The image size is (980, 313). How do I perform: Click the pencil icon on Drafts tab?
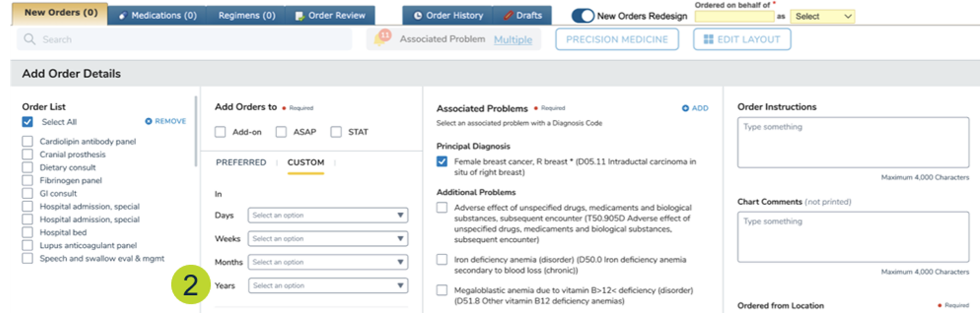click(x=508, y=16)
